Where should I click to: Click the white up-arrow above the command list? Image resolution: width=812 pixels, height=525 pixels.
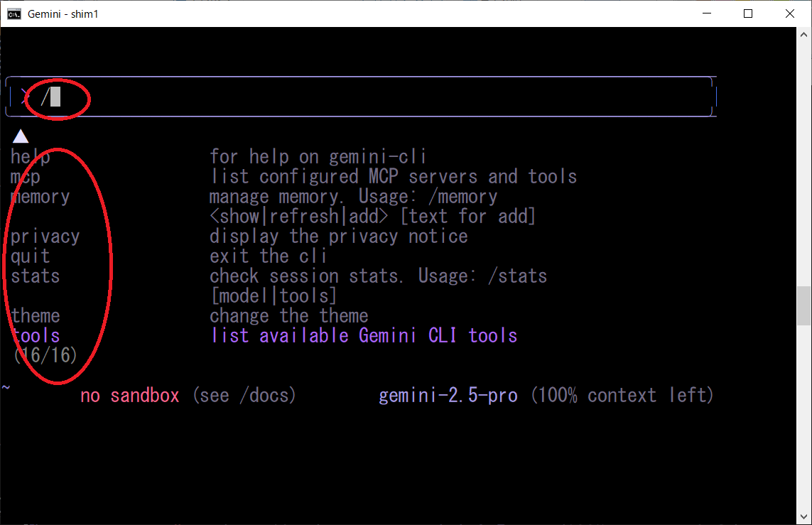(x=20, y=136)
